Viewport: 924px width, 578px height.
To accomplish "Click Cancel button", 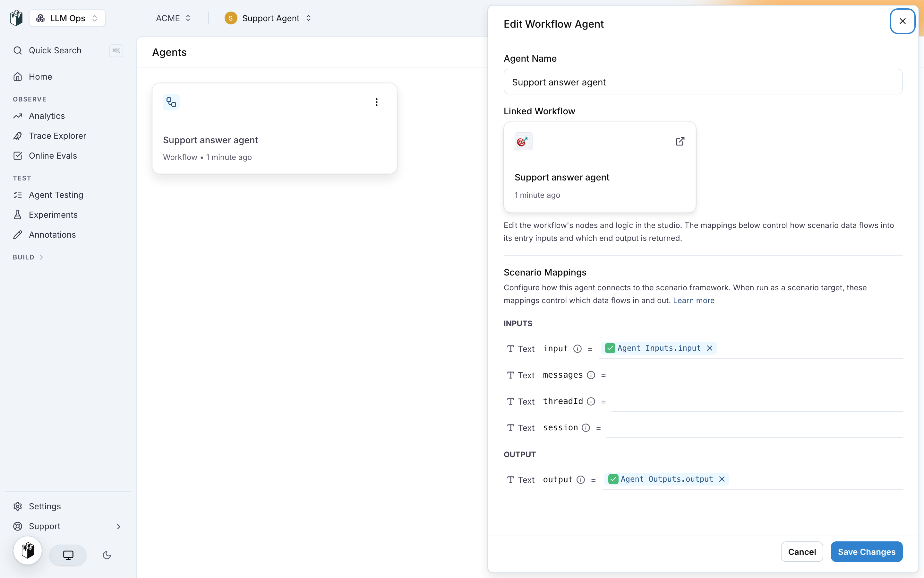I will pos(802,552).
